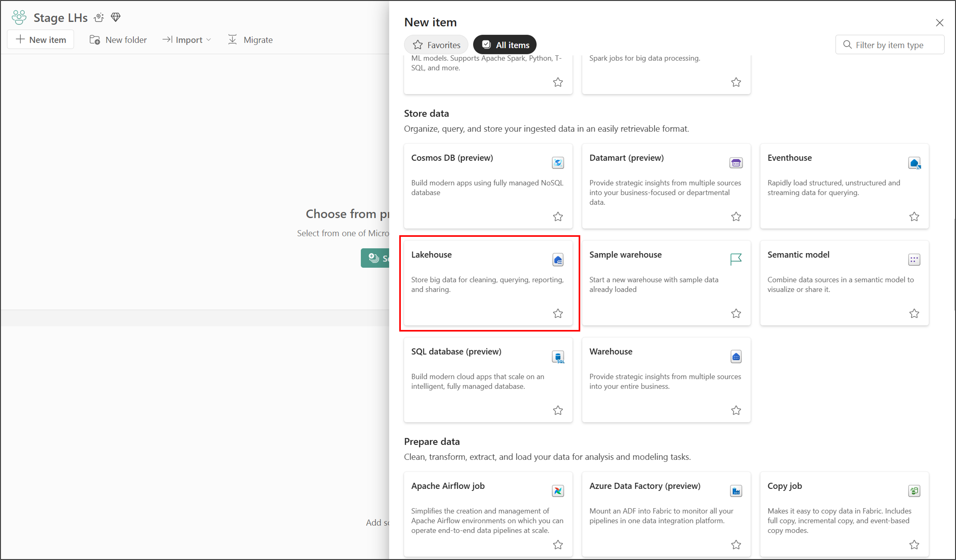Image resolution: width=956 pixels, height=560 pixels.
Task: Click the Eventhouse item icon
Action: pos(914,163)
